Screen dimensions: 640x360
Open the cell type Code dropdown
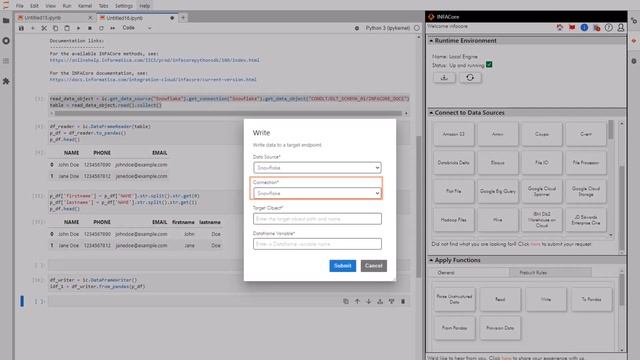pos(137,28)
